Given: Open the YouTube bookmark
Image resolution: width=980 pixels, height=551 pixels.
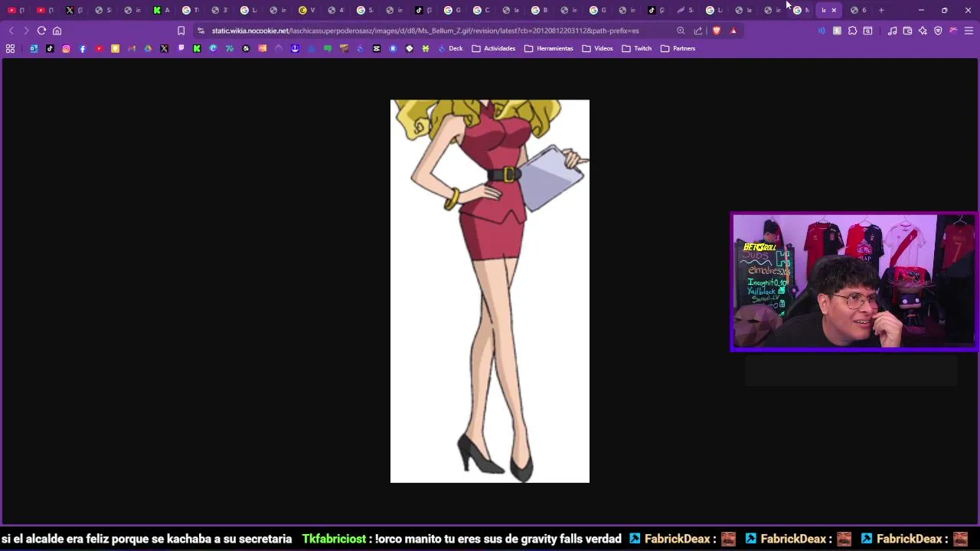Looking at the screenshot, I should (99, 48).
